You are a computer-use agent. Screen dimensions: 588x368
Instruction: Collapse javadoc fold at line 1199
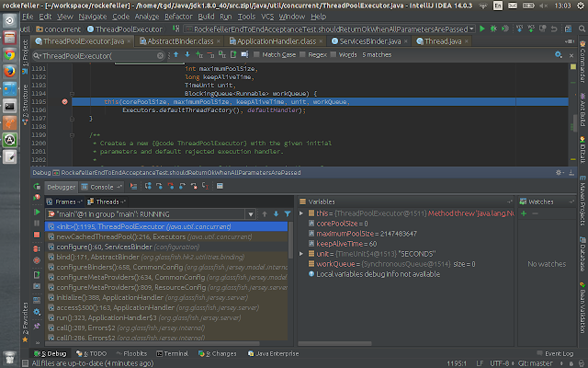72,135
